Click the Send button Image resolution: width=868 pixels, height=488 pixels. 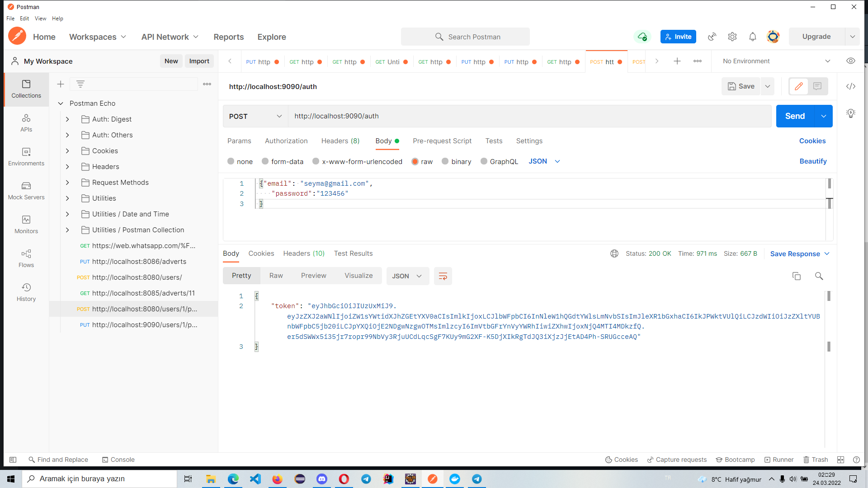(795, 116)
